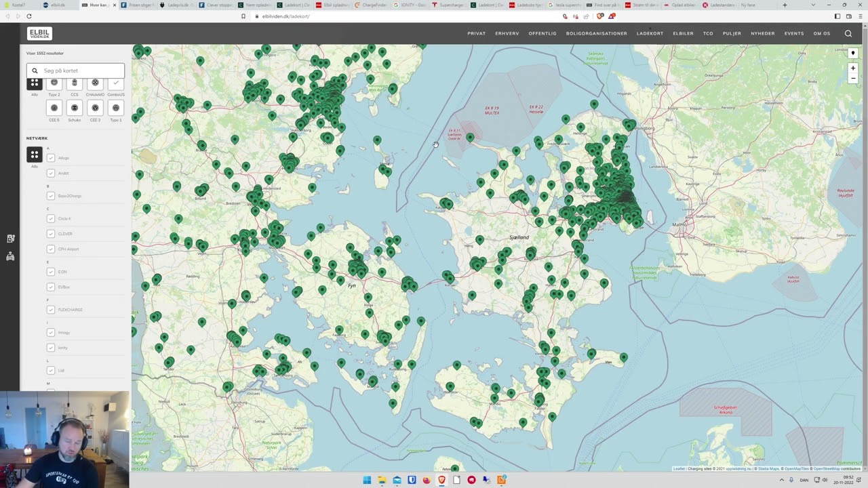Image resolution: width=868 pixels, height=488 pixels.
Task: Open the BOLIGORGANISATIONER menu
Action: click(x=597, y=33)
